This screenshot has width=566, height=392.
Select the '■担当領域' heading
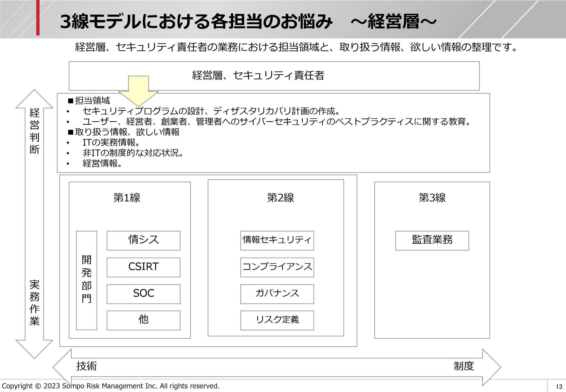89,100
